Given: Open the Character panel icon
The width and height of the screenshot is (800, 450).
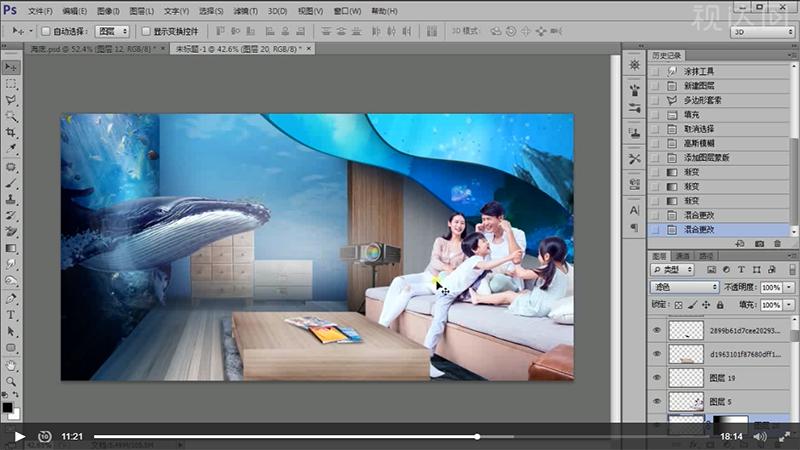Looking at the screenshot, I should (x=634, y=210).
